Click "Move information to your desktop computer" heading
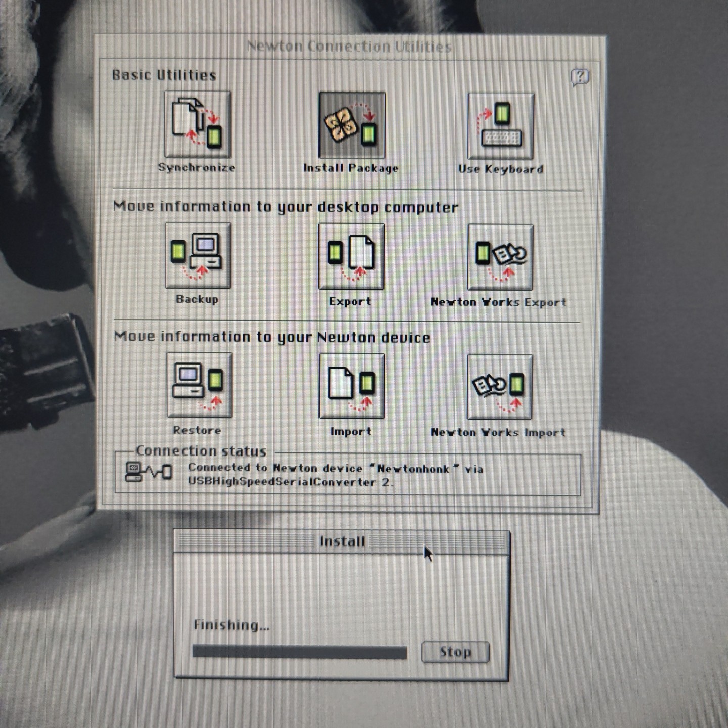 (286, 207)
